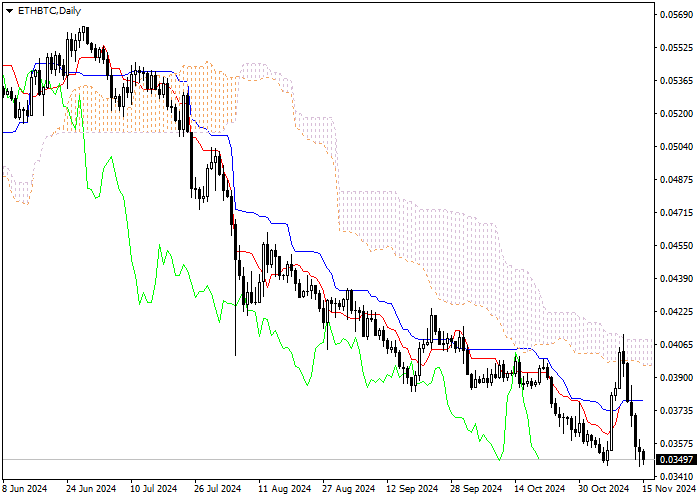Click the 28 Sep 2024 date label
This screenshot has width=700, height=500.
click(x=476, y=489)
